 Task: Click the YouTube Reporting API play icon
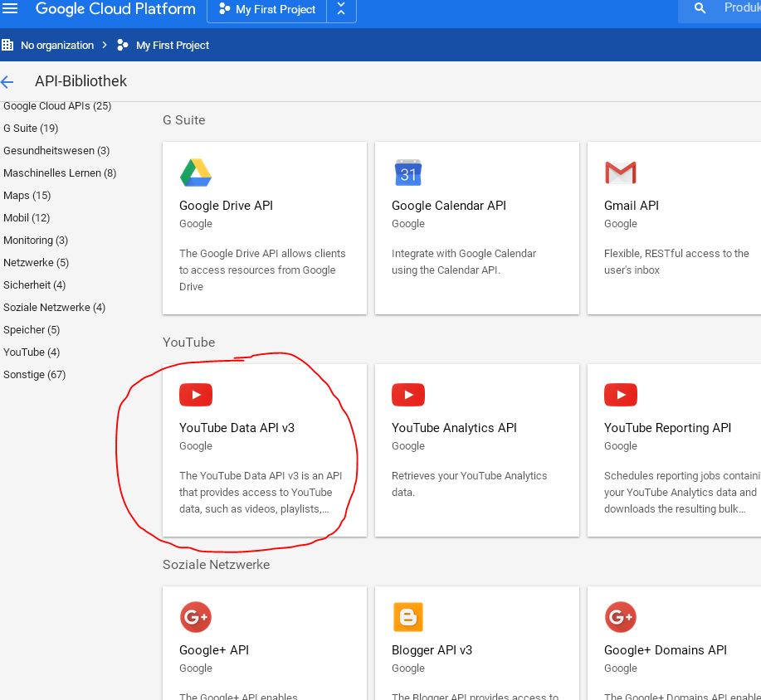pyautogui.click(x=621, y=395)
